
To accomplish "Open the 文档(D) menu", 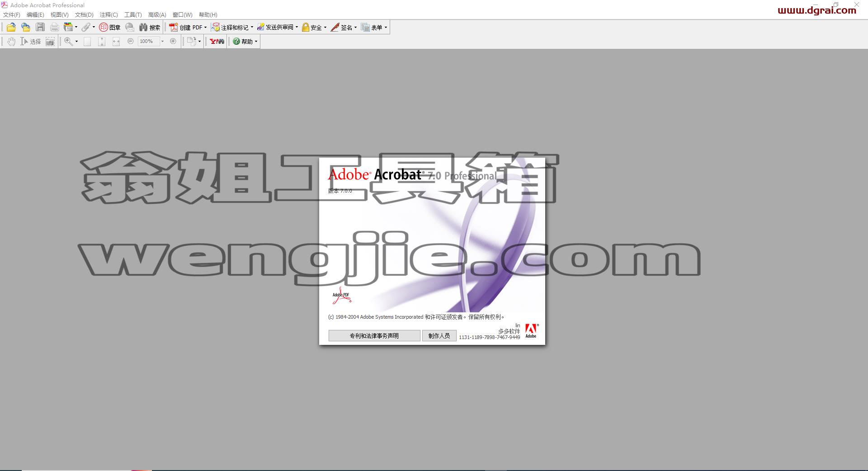I will (84, 15).
